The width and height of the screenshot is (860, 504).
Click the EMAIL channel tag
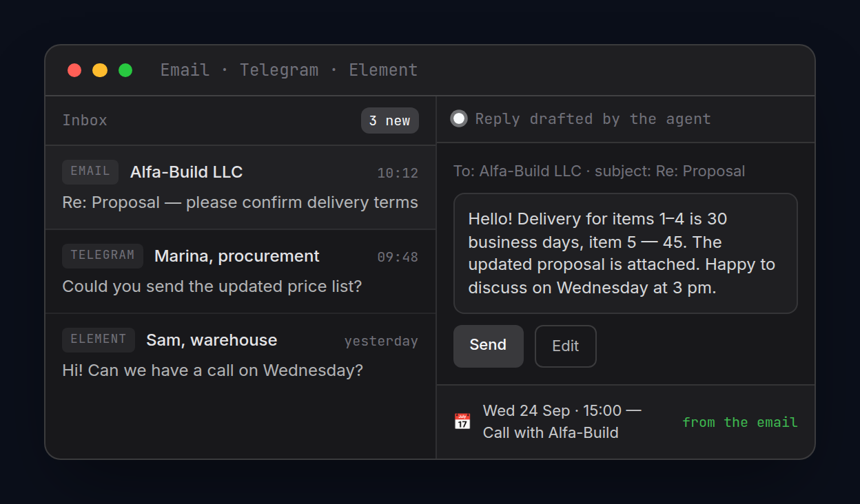90,171
